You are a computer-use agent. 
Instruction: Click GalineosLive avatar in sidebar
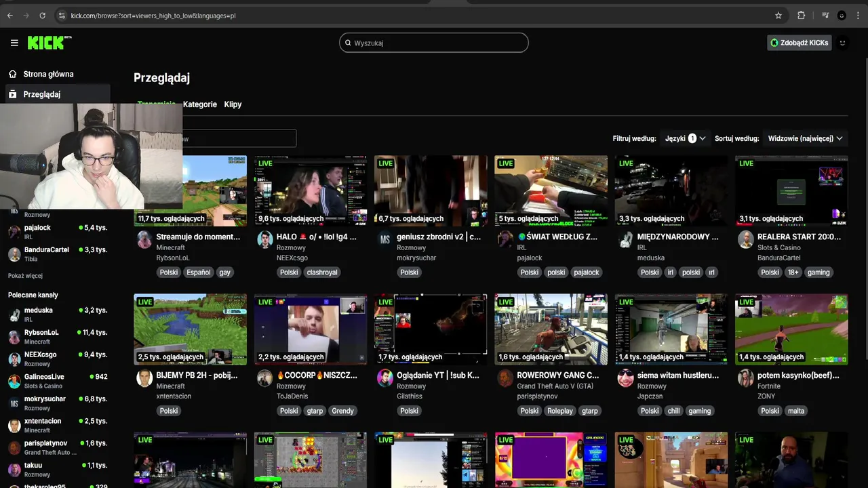14,381
